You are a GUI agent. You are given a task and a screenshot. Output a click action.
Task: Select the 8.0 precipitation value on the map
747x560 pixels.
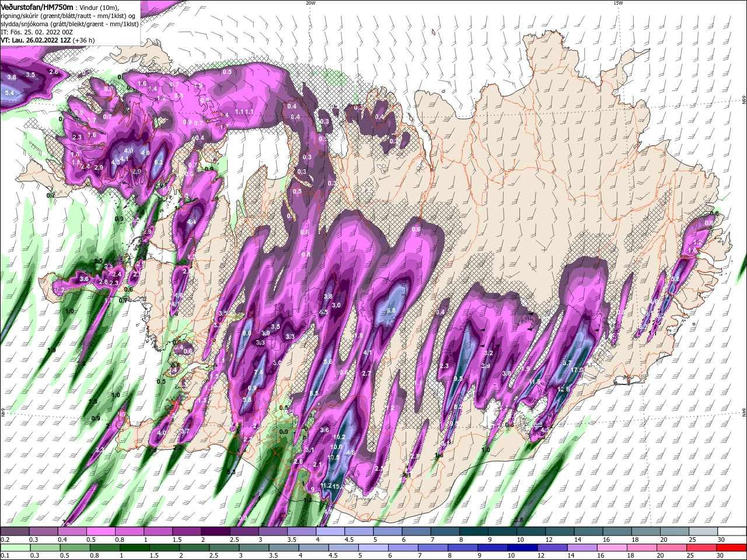pos(246,334)
